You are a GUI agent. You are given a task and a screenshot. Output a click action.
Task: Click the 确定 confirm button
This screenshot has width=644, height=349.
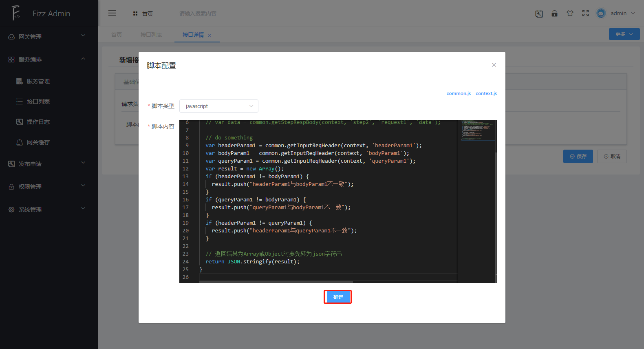[338, 297]
